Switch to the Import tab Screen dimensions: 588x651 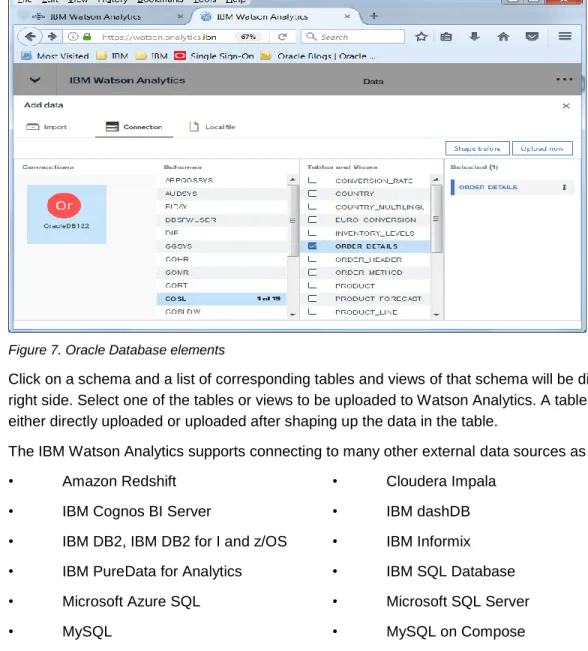47,127
